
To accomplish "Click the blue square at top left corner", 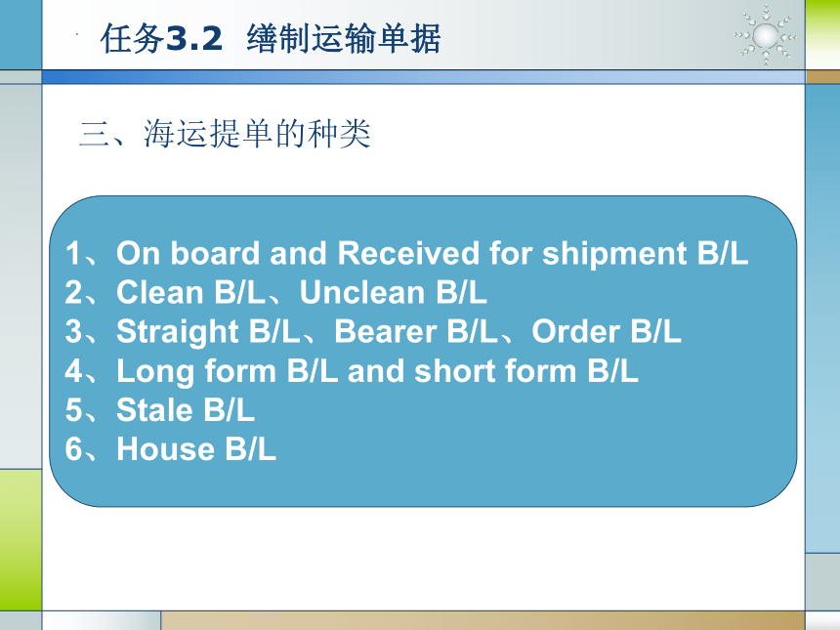I will (21, 34).
